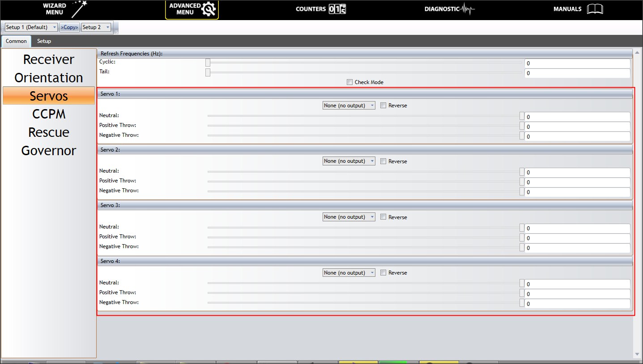Open the Manuals book icon
Image resolution: width=643 pixels, height=364 pixels.
[x=595, y=9]
